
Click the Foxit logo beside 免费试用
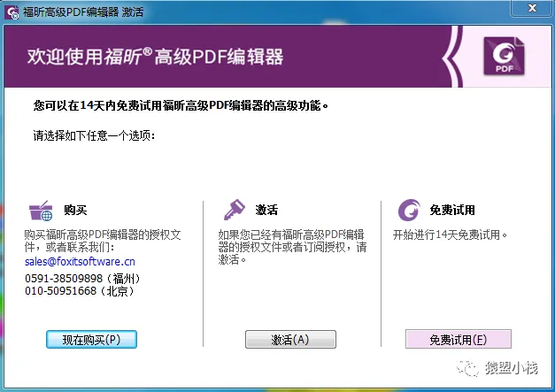(409, 210)
